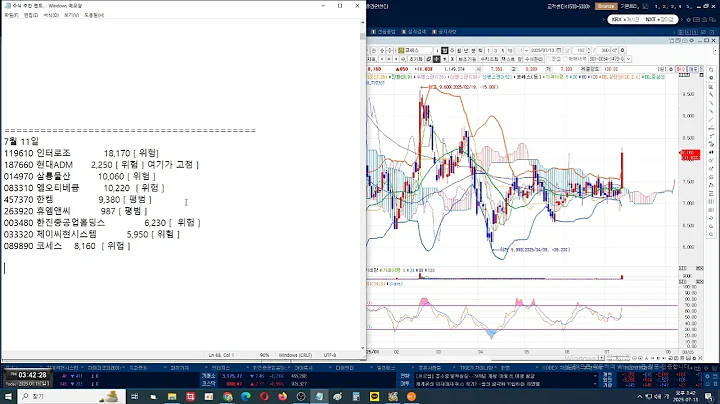Open the 선물종합 tab
Screen dimensions: 720x404
[384, 32]
